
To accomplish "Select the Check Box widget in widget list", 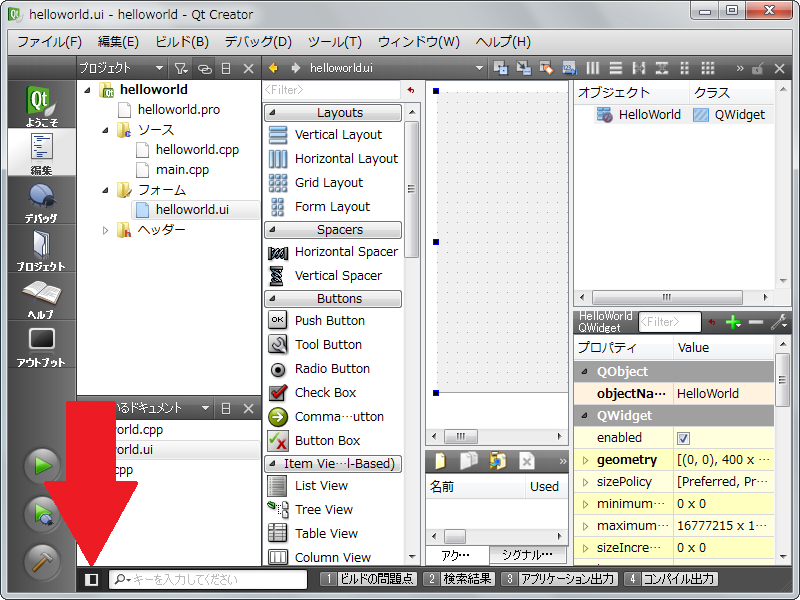I will [x=325, y=393].
